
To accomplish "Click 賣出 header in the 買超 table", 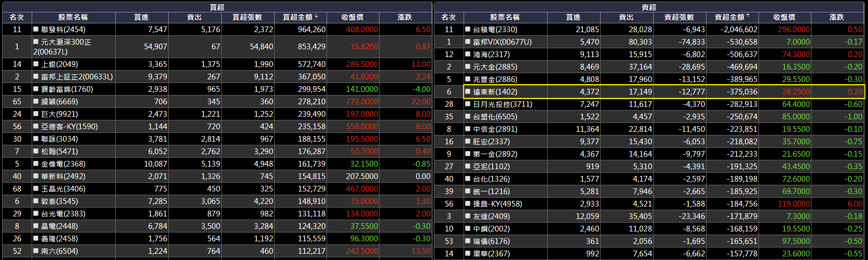I will coord(194,17).
